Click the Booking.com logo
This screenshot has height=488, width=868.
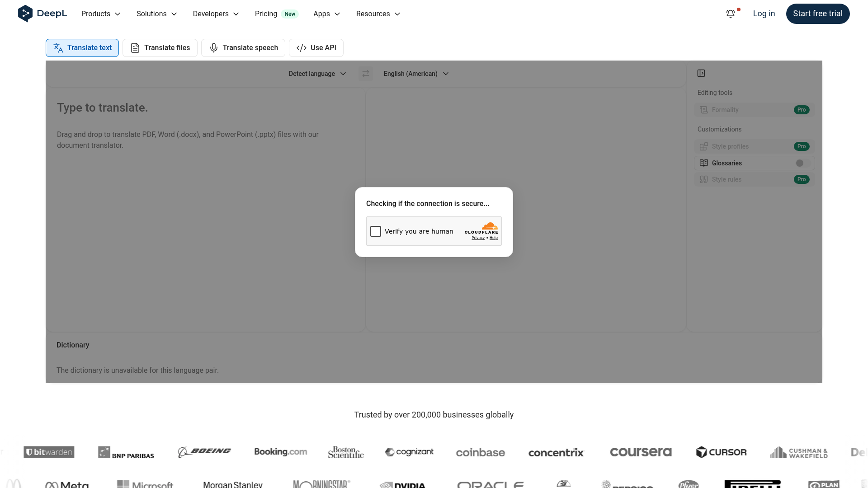pyautogui.click(x=281, y=452)
